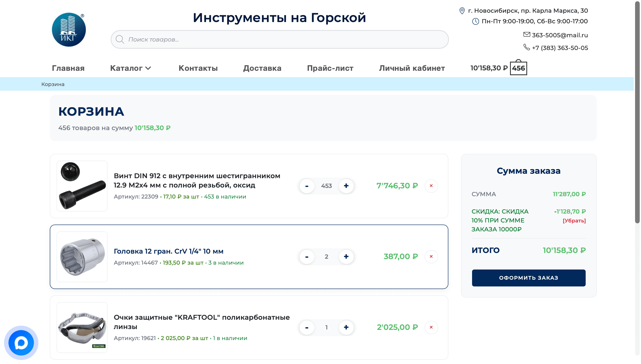This screenshot has height=364, width=641.
Task: Open the Доставка menu item
Action: pyautogui.click(x=262, y=68)
